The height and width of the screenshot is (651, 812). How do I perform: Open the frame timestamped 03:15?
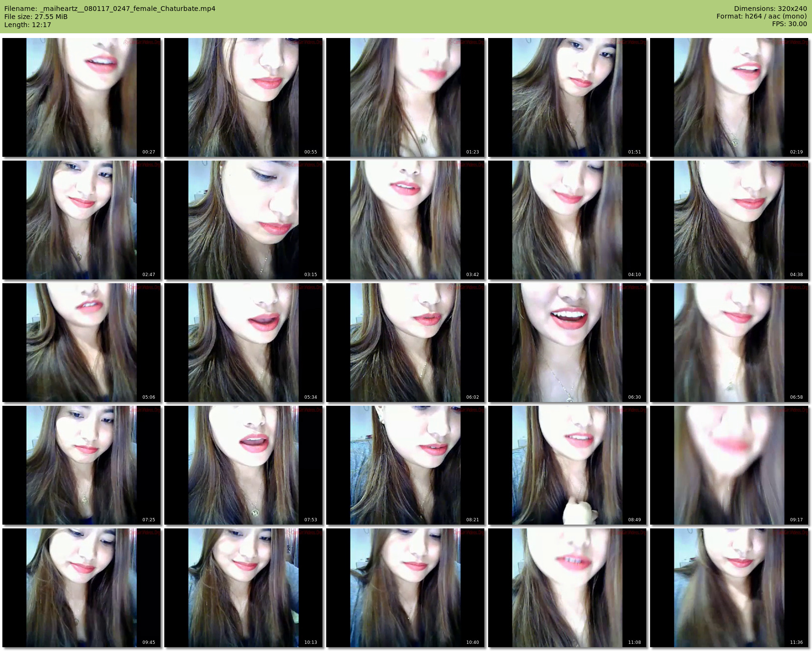click(x=243, y=220)
